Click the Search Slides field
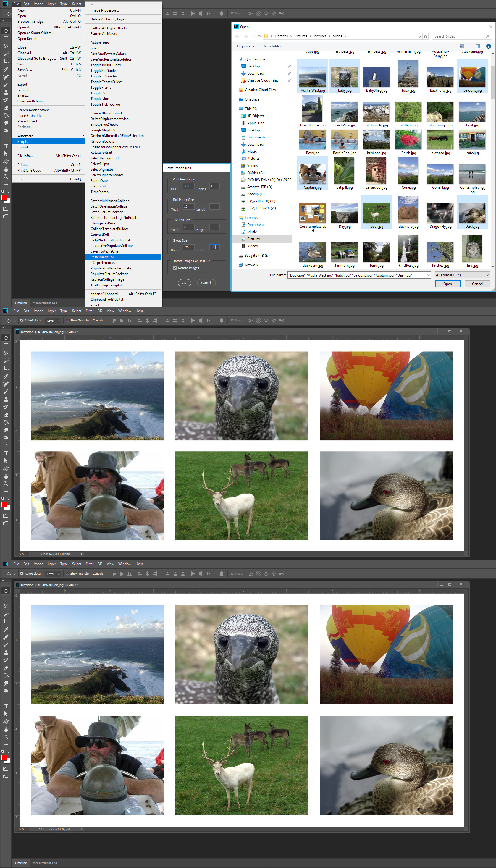Image resolution: width=496 pixels, height=868 pixels. pos(462,36)
